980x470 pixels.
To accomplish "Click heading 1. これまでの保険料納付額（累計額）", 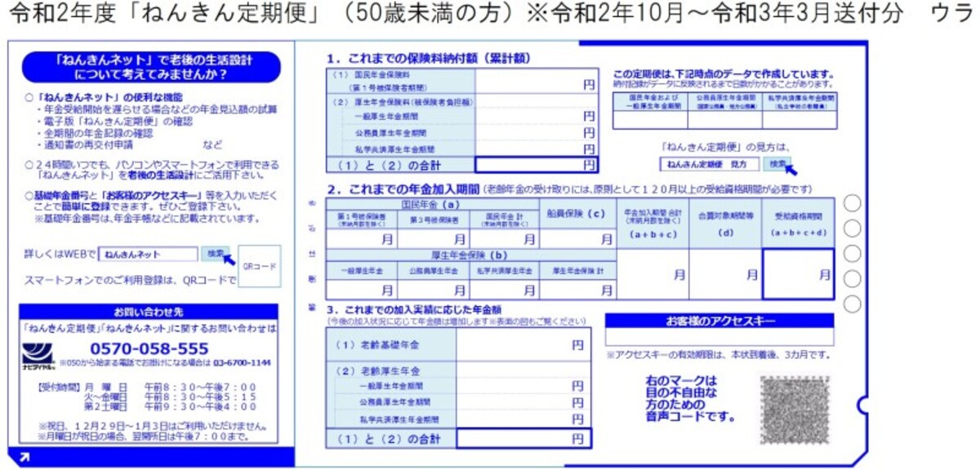I will pyautogui.click(x=430, y=58).
